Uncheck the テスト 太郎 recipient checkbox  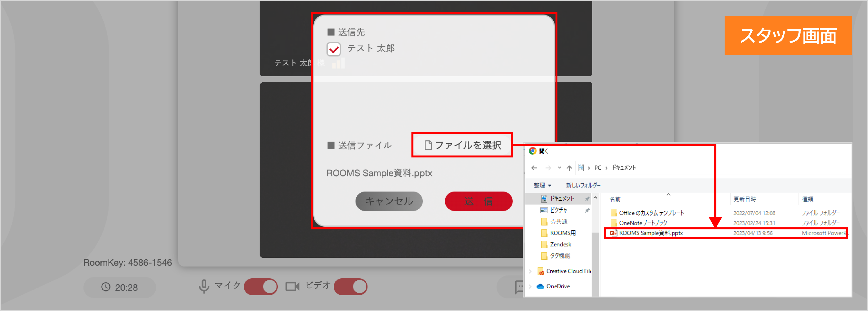[x=333, y=49]
